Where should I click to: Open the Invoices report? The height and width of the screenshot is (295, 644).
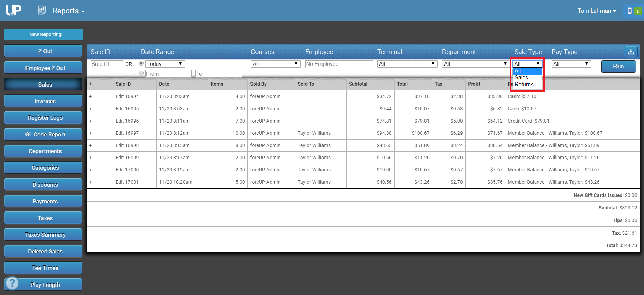(x=43, y=101)
